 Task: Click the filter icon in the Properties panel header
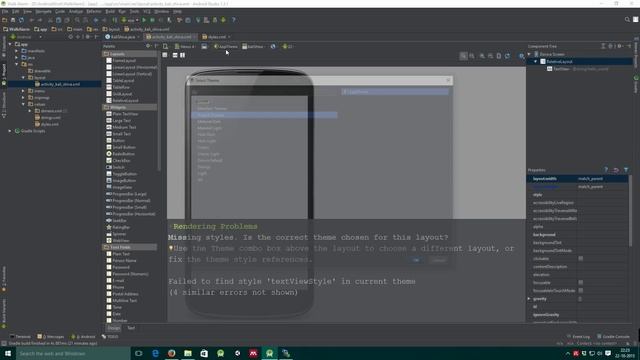pyautogui.click(x=626, y=170)
